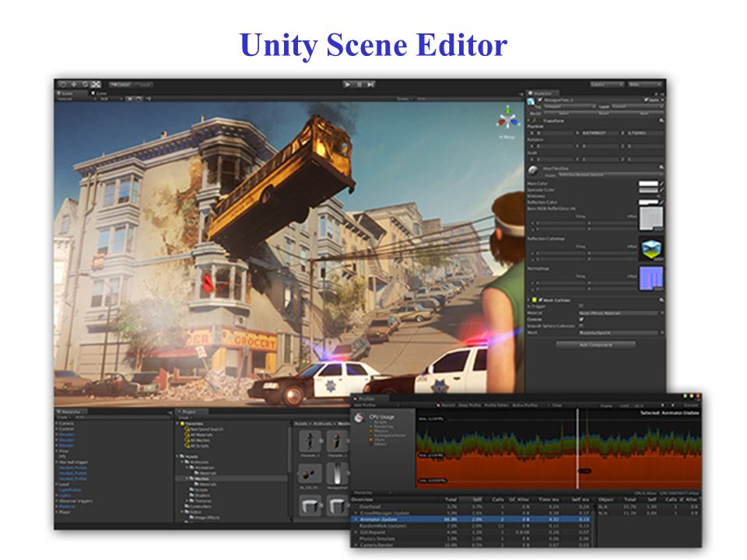Click the Position Y input field

600,133
